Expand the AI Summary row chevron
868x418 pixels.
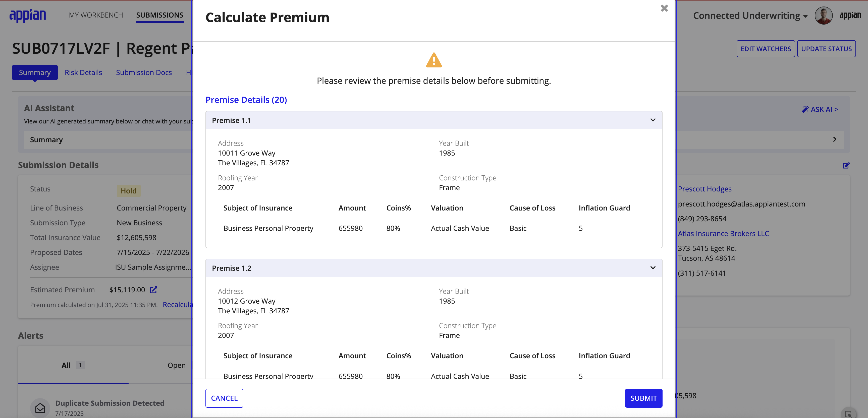[835, 139]
